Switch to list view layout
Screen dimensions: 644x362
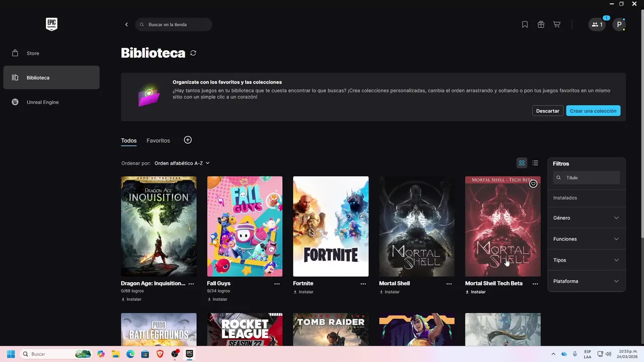[x=535, y=163]
